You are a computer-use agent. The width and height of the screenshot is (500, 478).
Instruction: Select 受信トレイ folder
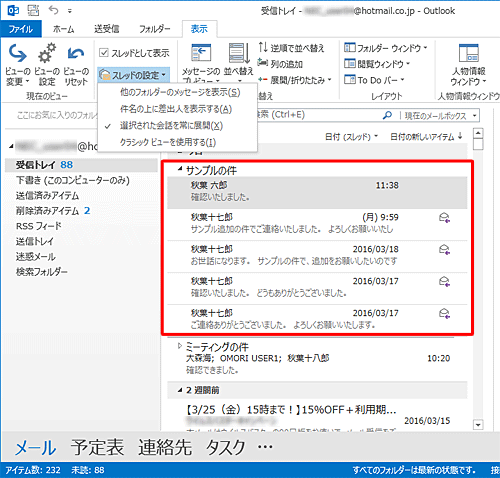tap(81, 165)
